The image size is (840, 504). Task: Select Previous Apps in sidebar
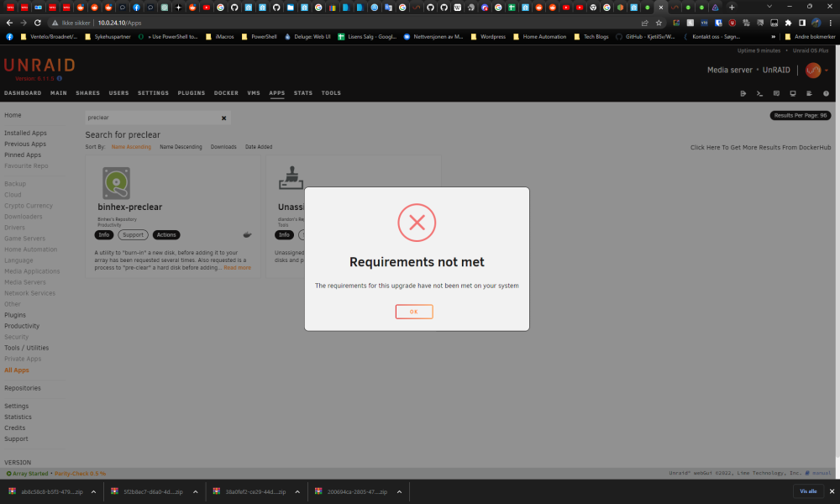tap(25, 144)
